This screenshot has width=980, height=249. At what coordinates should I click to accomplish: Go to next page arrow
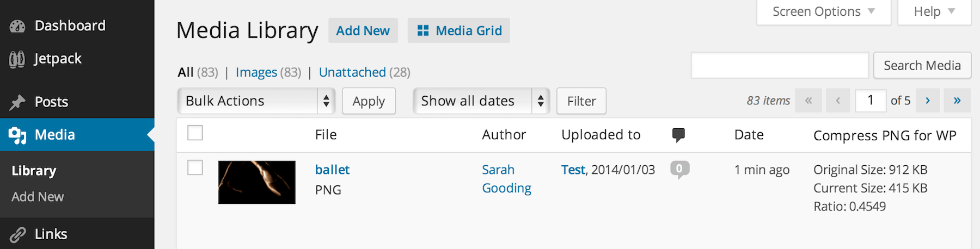pyautogui.click(x=928, y=101)
